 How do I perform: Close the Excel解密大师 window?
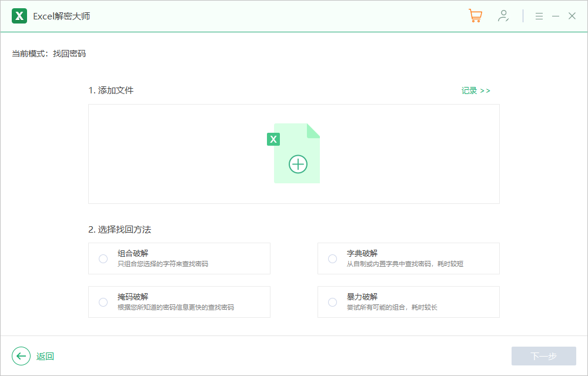click(x=572, y=16)
